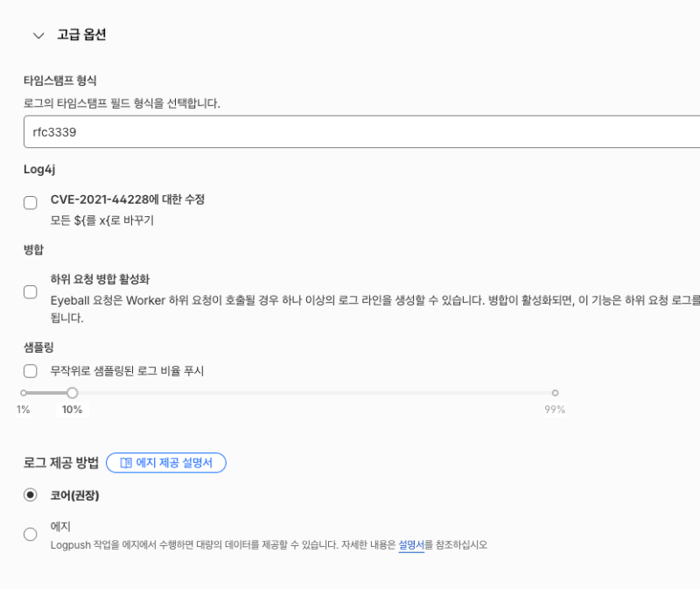The image size is (700, 589).
Task: Click the sampling slider handle at 10%
Action: [73, 393]
